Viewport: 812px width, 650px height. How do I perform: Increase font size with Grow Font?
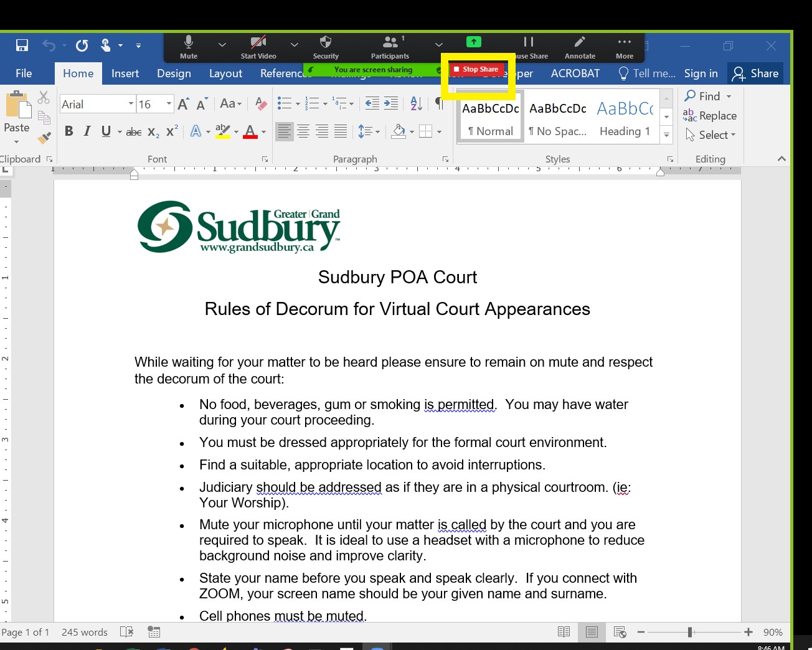(183, 104)
